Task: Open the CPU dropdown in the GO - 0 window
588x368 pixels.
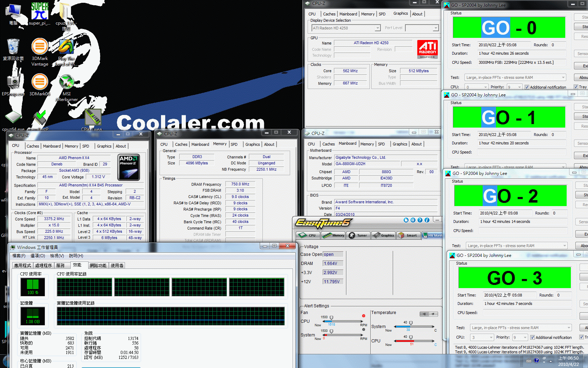Action: tap(476, 87)
